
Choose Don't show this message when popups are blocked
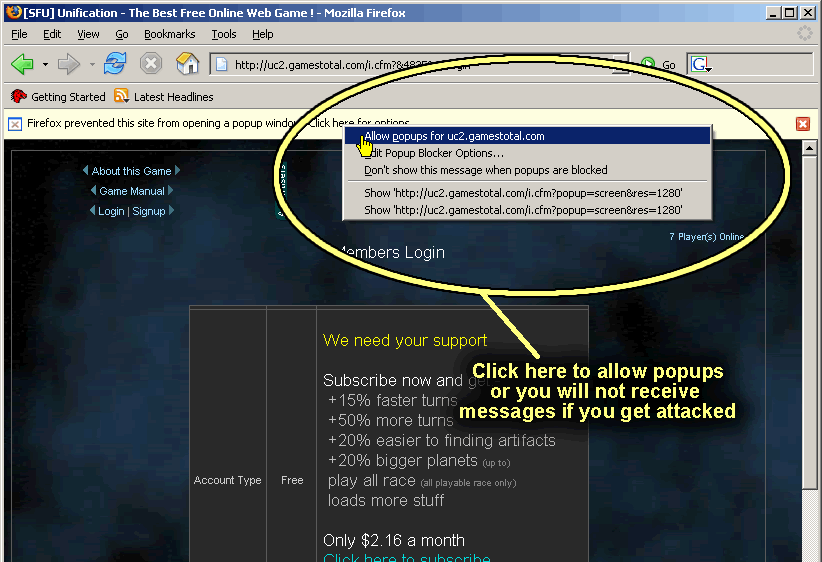[485, 170]
